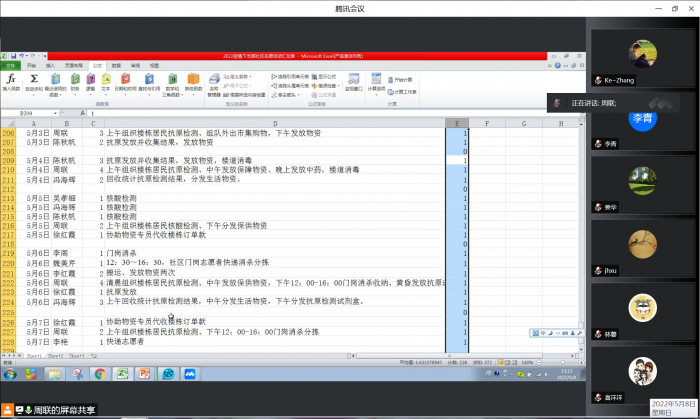Viewport: 700px width, 419px height.
Task: Open Date and Time functions red book
Action: click(x=125, y=83)
